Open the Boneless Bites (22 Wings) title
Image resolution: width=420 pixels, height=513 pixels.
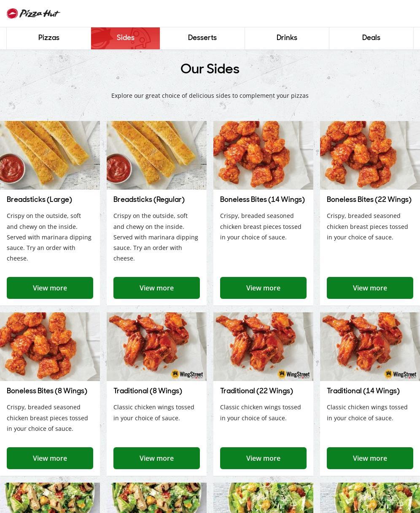(369, 199)
